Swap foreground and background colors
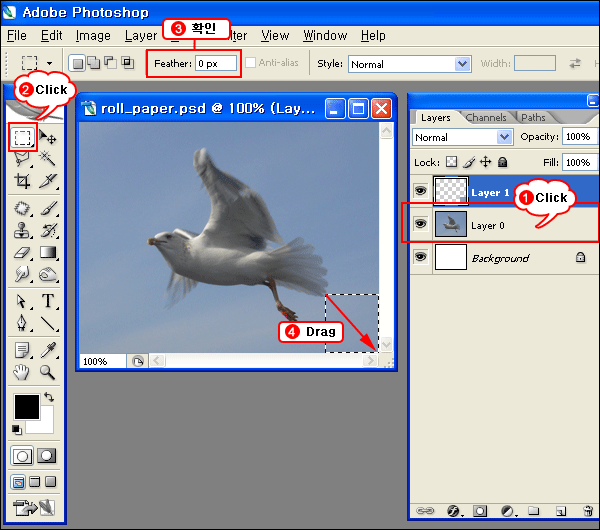This screenshot has height=530, width=600. click(49, 397)
